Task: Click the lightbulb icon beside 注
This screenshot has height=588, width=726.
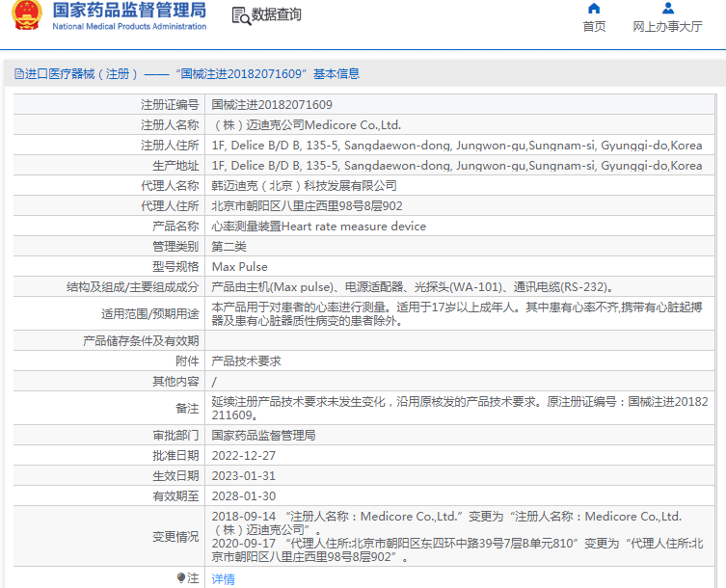Action: [180, 578]
